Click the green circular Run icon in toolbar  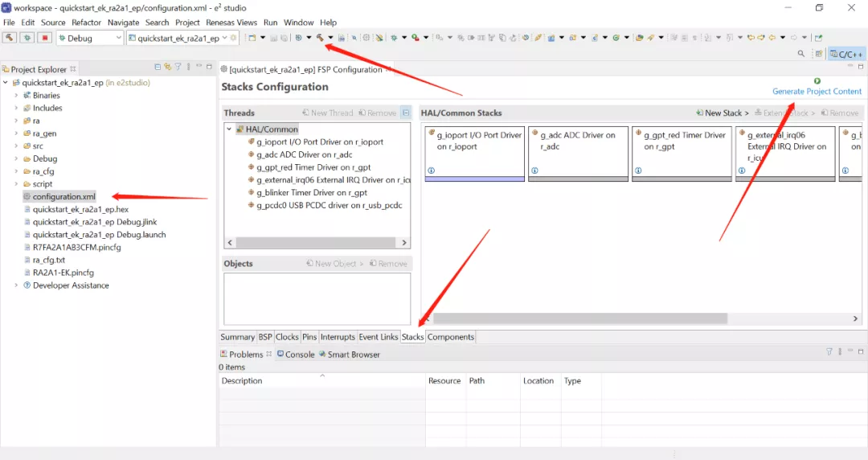616,38
